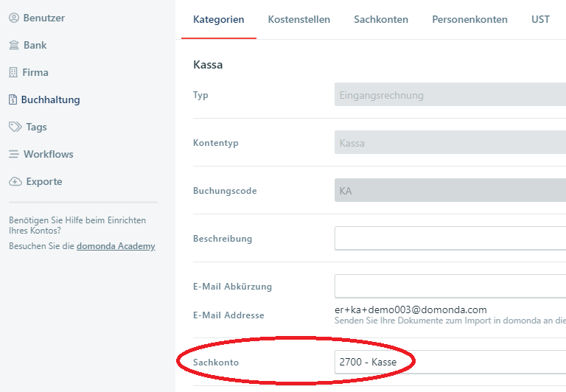This screenshot has height=392, width=566.
Task: Select the UST tab
Action: 540,19
